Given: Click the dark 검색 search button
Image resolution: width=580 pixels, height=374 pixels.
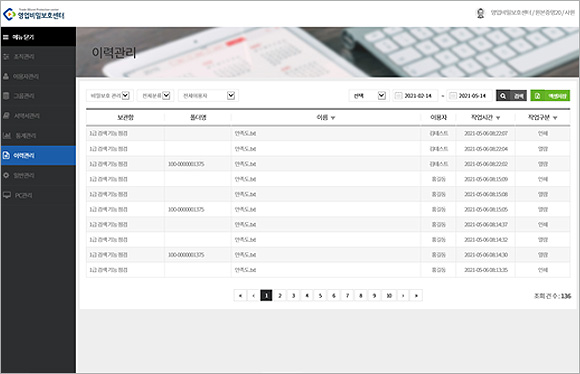Looking at the screenshot, I should [x=511, y=96].
